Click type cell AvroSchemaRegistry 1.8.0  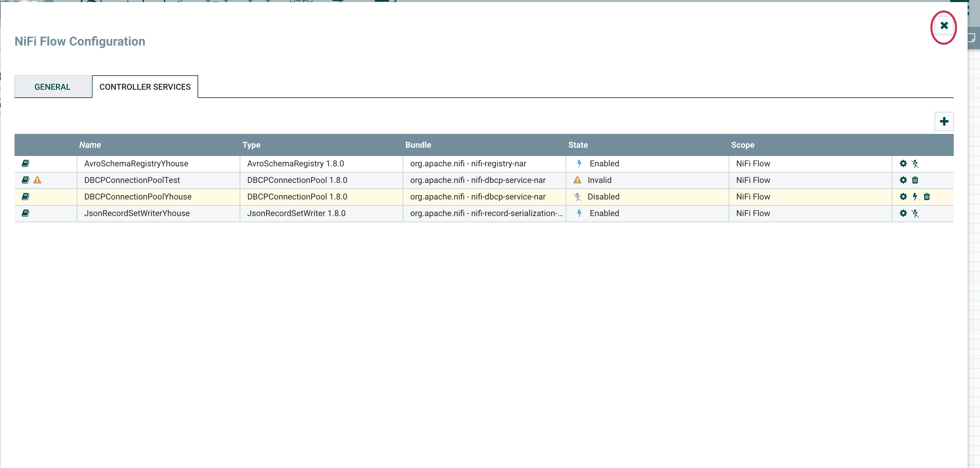(321, 164)
